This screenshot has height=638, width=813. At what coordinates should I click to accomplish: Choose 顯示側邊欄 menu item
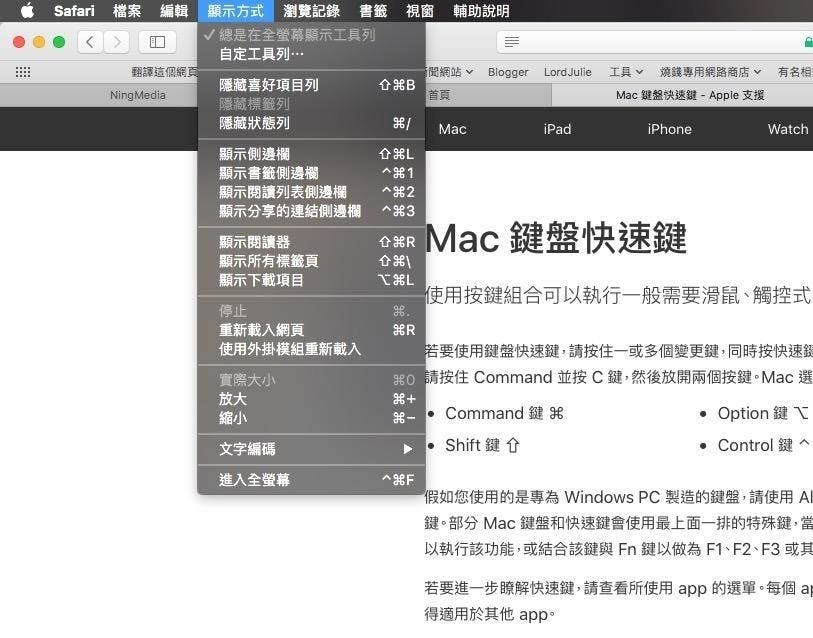pos(312,154)
